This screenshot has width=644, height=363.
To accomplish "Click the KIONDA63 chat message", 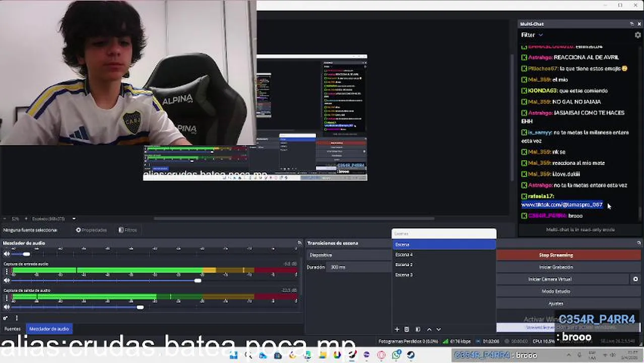I will [564, 91].
